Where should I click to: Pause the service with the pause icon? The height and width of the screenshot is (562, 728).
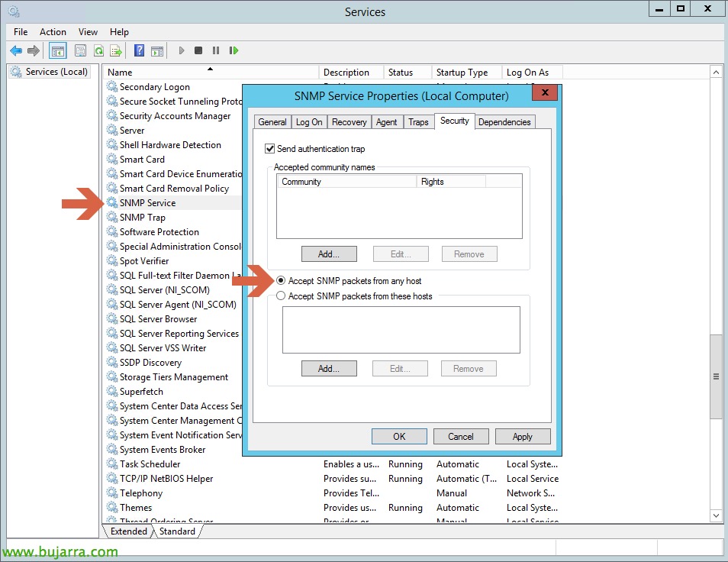coord(216,50)
